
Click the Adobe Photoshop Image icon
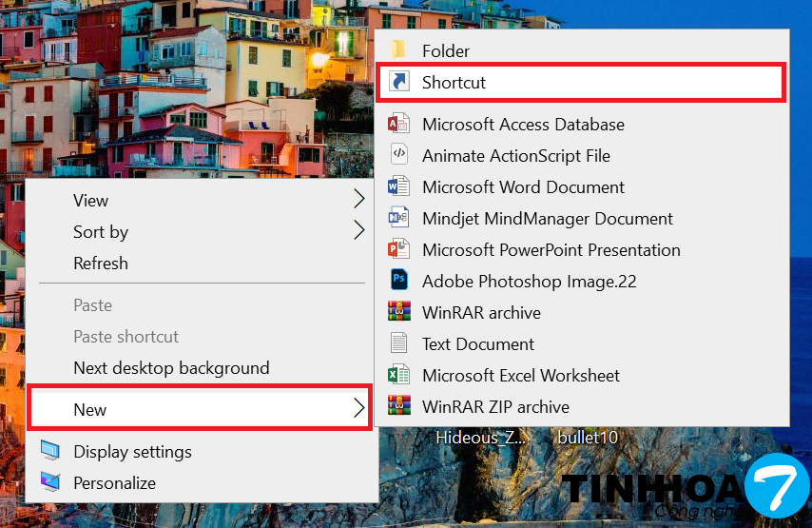tap(398, 282)
